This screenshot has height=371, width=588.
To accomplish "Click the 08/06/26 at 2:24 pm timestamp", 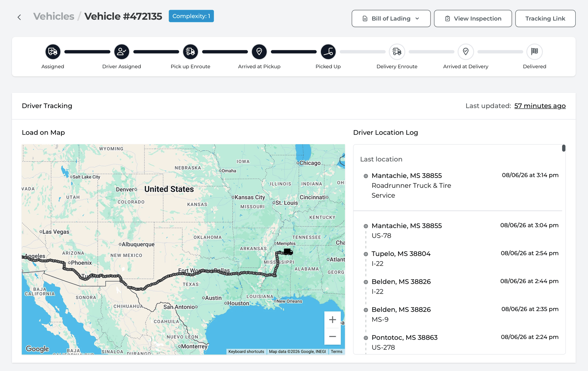I will 530,337.
